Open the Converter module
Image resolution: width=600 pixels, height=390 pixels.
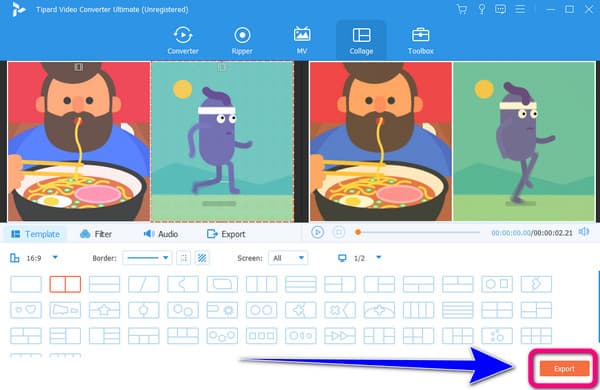tap(183, 41)
